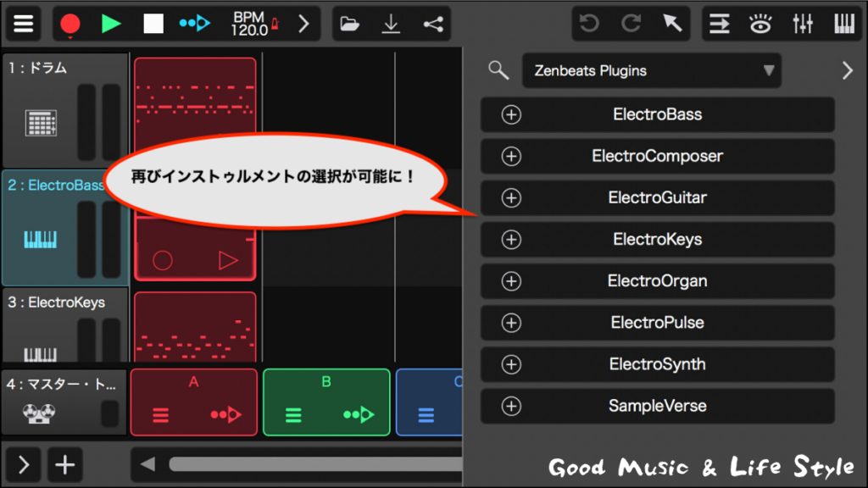Add SampleVerse using its plus icon
The height and width of the screenshot is (488, 868).
pyautogui.click(x=511, y=406)
